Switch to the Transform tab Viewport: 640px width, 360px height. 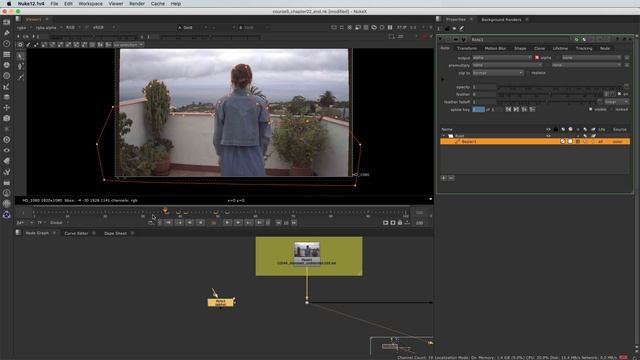[467, 48]
